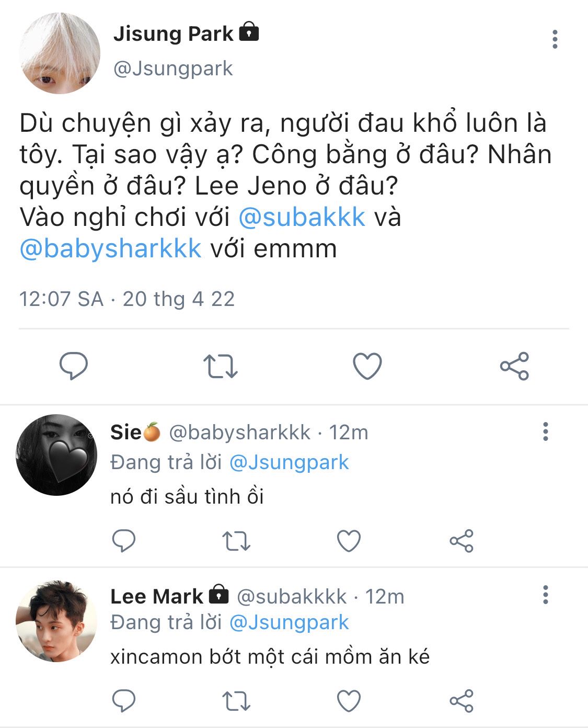Like Lee Mark's reply
Image resolution: width=588 pixels, height=728 pixels.
click(349, 701)
